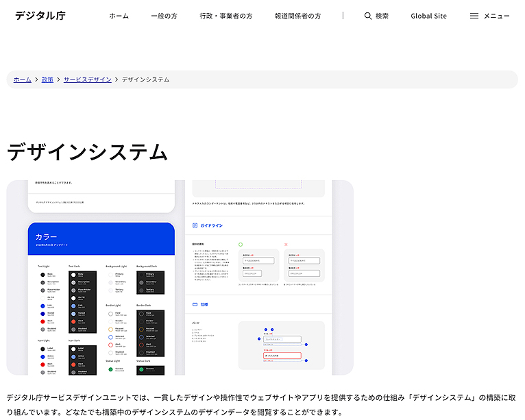The height and width of the screenshot is (420, 525).
Task: Click the blue カラー card header
Action: 101,238
